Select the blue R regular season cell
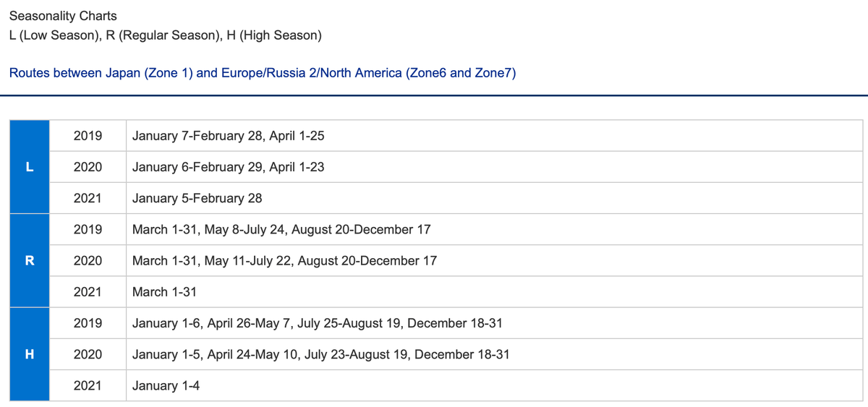Viewport: 868px width, 407px height. click(x=30, y=260)
